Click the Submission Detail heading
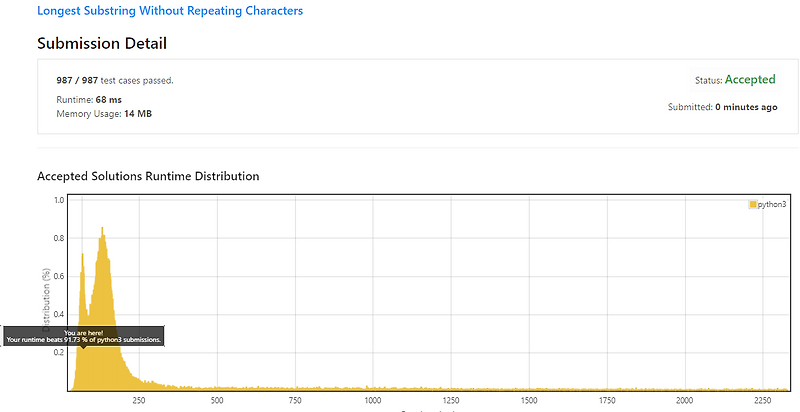This screenshot has width=800, height=412. pos(102,43)
